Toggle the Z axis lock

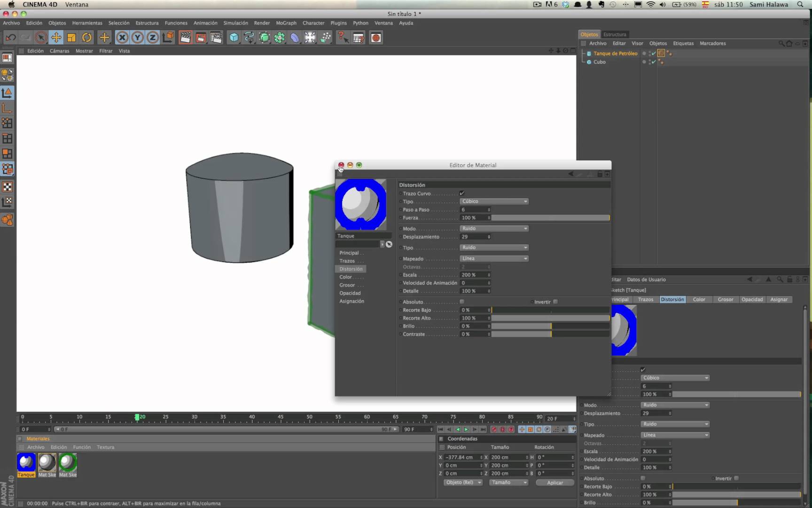pyautogui.click(x=152, y=38)
